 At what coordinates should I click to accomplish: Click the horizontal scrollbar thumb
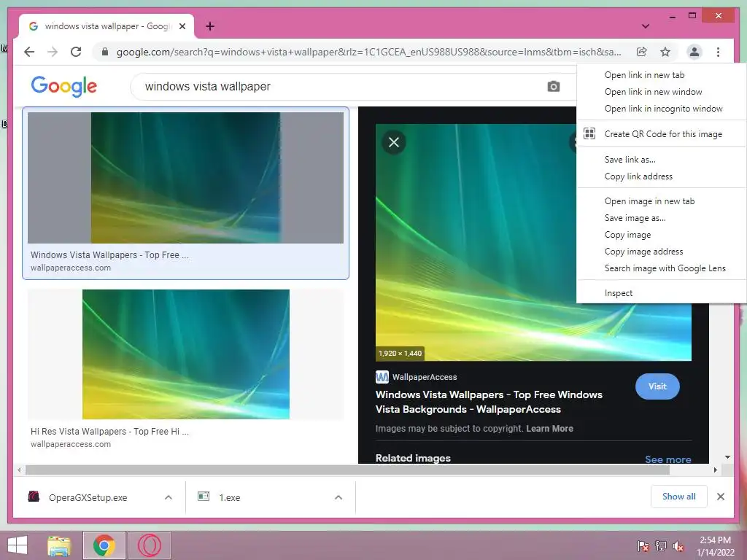pos(347,470)
